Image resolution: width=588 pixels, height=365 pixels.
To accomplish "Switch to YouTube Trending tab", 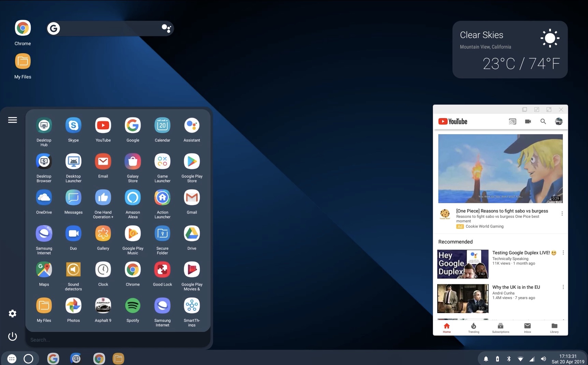I will (473, 328).
